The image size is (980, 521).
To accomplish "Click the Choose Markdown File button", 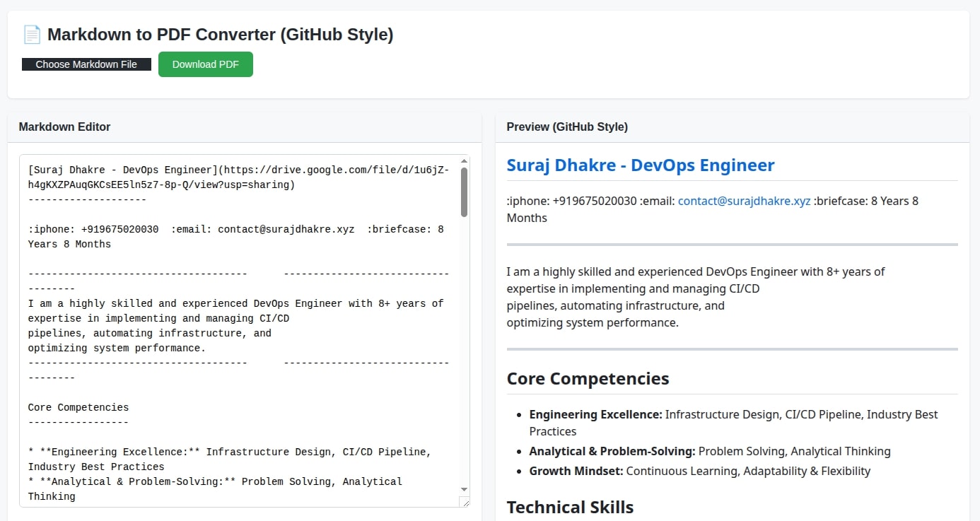I will pyautogui.click(x=86, y=64).
